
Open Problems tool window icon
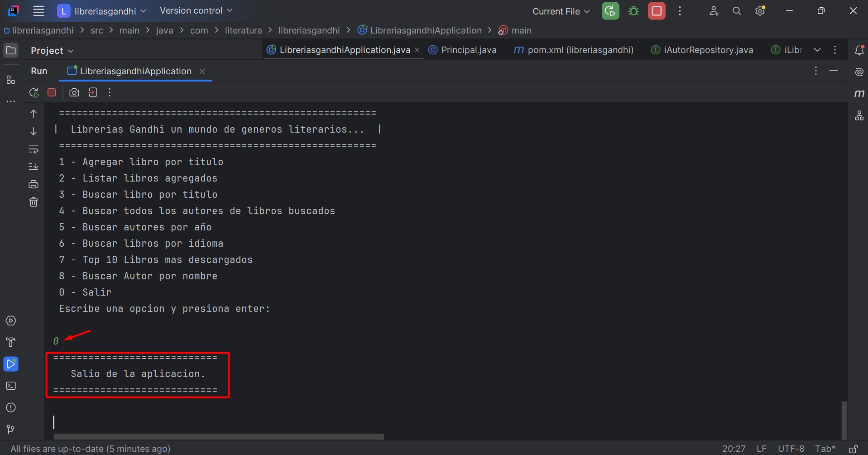[11, 407]
